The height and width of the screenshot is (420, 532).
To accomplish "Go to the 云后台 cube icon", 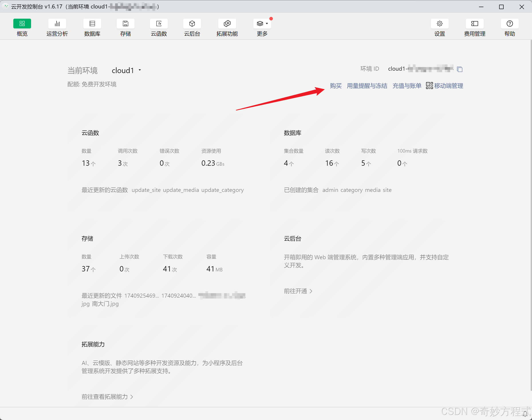I will [x=192, y=24].
